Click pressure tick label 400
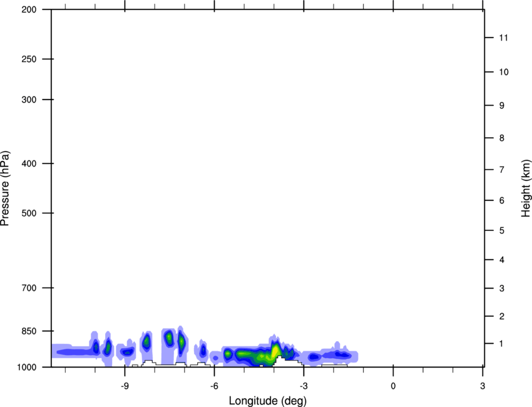The width and height of the screenshot is (532, 407). coord(29,163)
